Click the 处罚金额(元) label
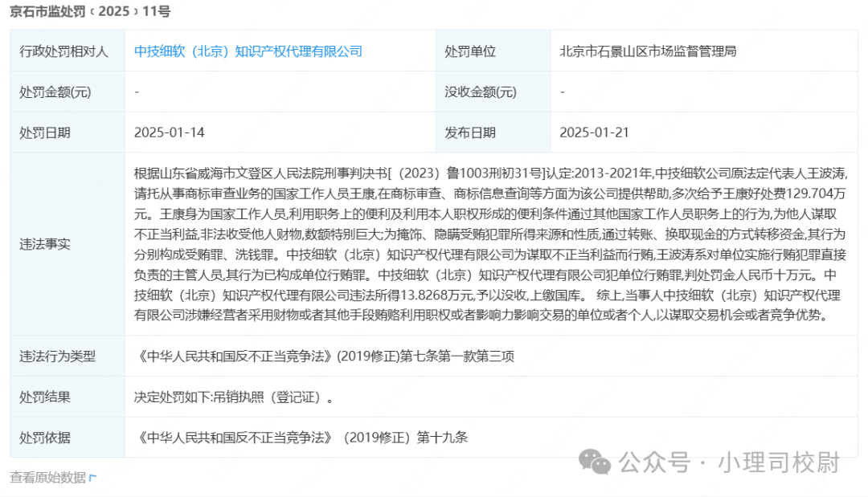This screenshot has height=497, width=868. coord(55,92)
